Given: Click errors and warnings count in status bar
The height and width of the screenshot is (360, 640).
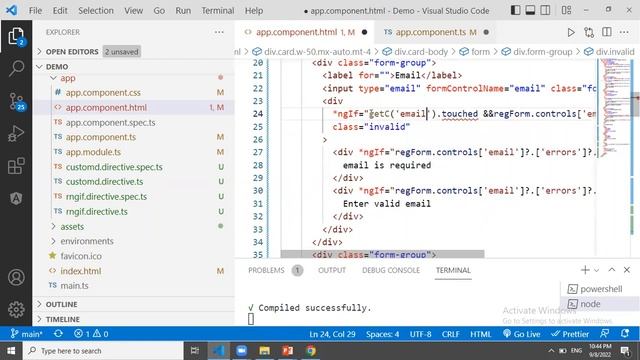Looking at the screenshot, I should [91, 334].
